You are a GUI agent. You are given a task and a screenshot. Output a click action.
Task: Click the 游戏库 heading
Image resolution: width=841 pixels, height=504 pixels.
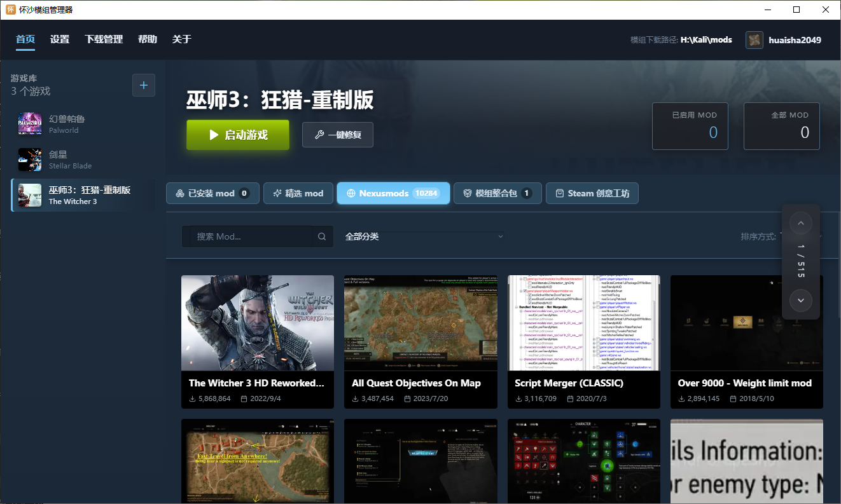(x=24, y=78)
